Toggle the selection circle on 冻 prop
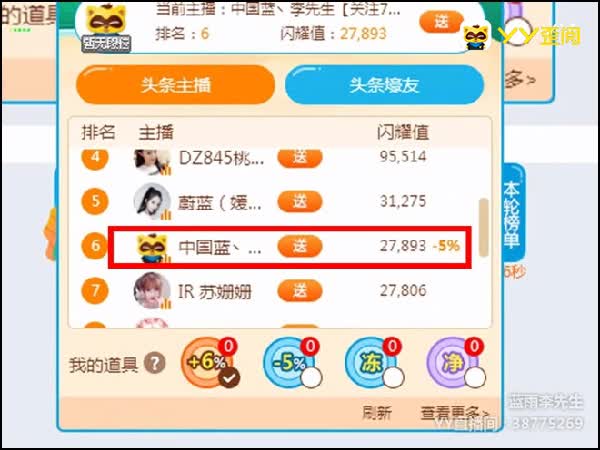 click(393, 377)
